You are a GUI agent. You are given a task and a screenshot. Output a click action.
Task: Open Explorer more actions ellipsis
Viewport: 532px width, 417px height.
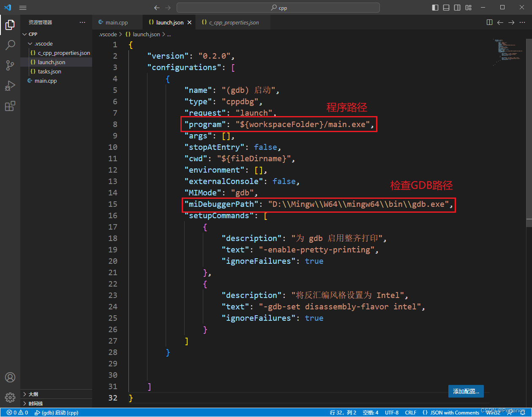[82, 22]
